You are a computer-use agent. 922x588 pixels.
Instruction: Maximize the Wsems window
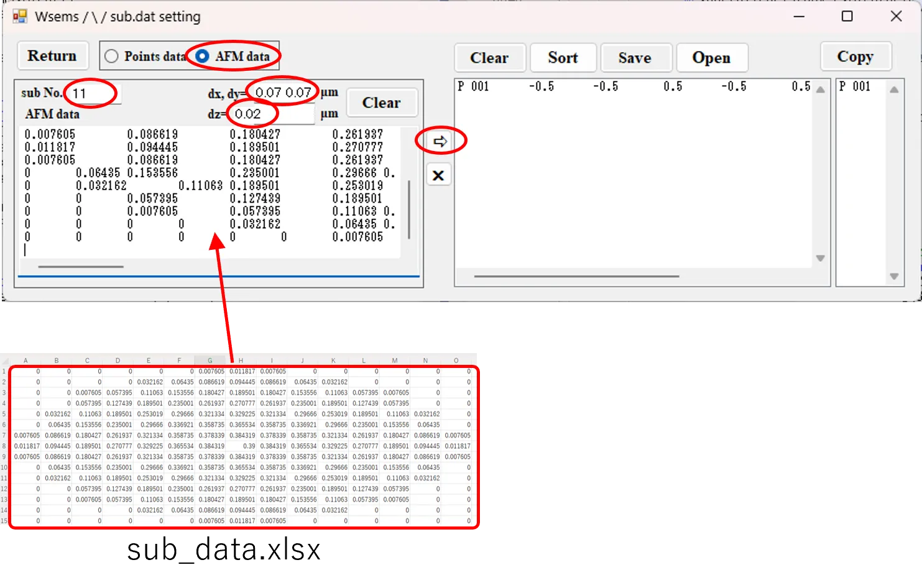847,16
